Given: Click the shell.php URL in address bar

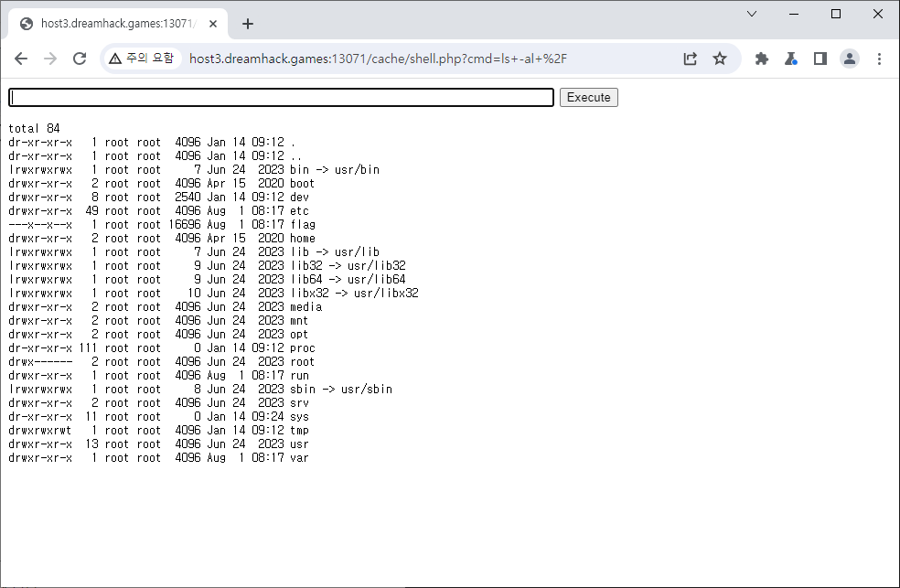Looking at the screenshot, I should pos(378,59).
